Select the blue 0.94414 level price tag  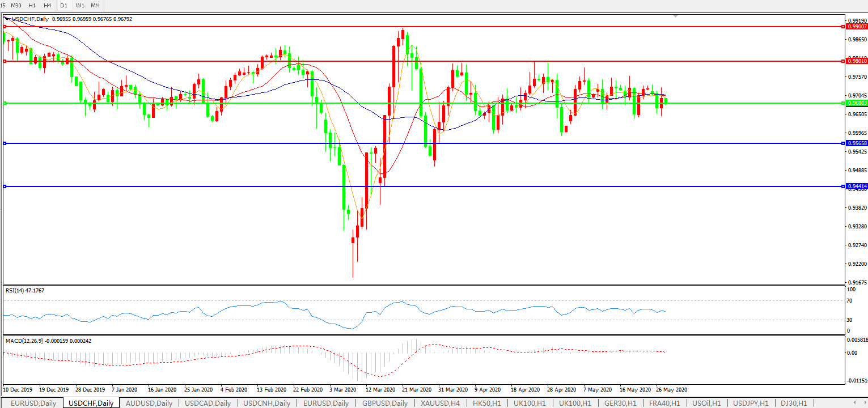point(856,186)
